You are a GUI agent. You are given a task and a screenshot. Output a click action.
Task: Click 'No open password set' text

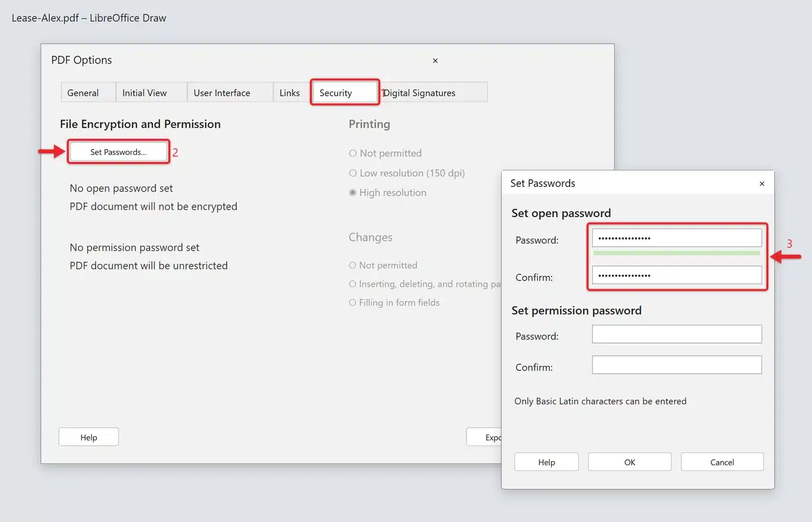[x=121, y=188]
